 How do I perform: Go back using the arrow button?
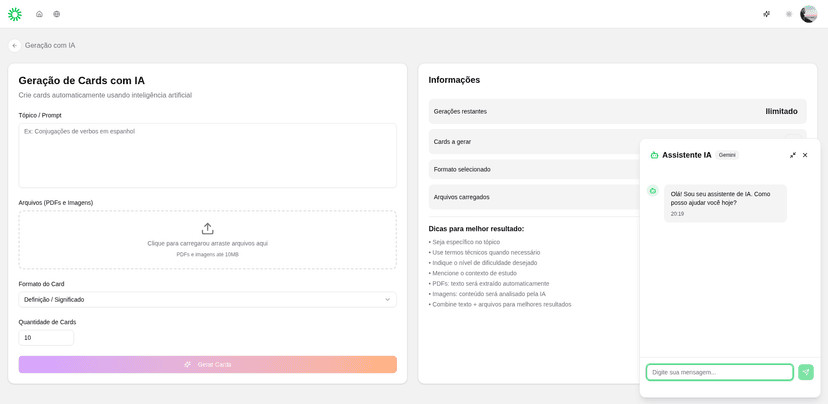click(x=15, y=46)
